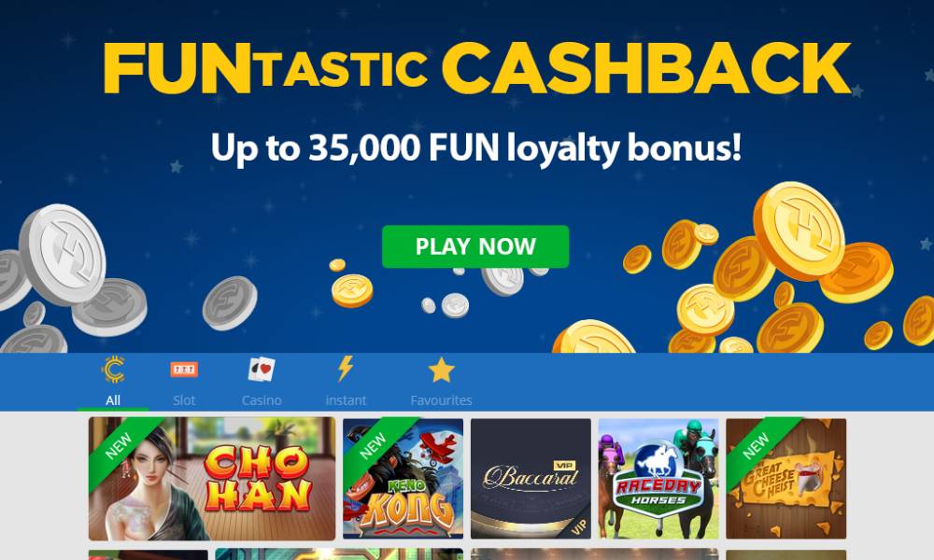Launch the Raceday Horses game
The width and height of the screenshot is (934, 560).
point(658,479)
